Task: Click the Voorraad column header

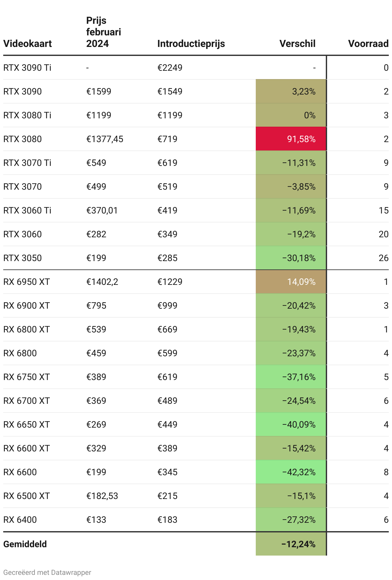Action: (x=368, y=43)
